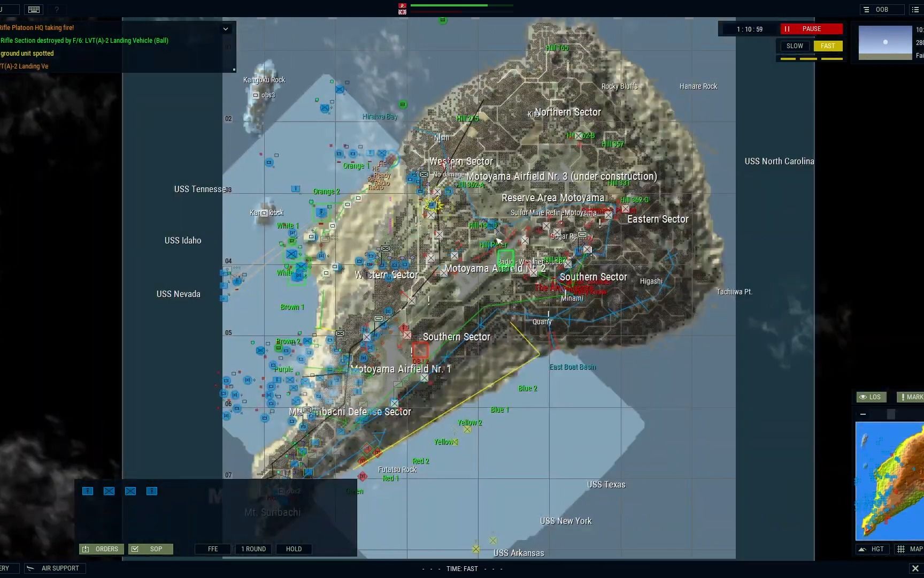Viewport: 924px width, 578px height.
Task: Click the USS Idaho ship label
Action: pyautogui.click(x=183, y=240)
